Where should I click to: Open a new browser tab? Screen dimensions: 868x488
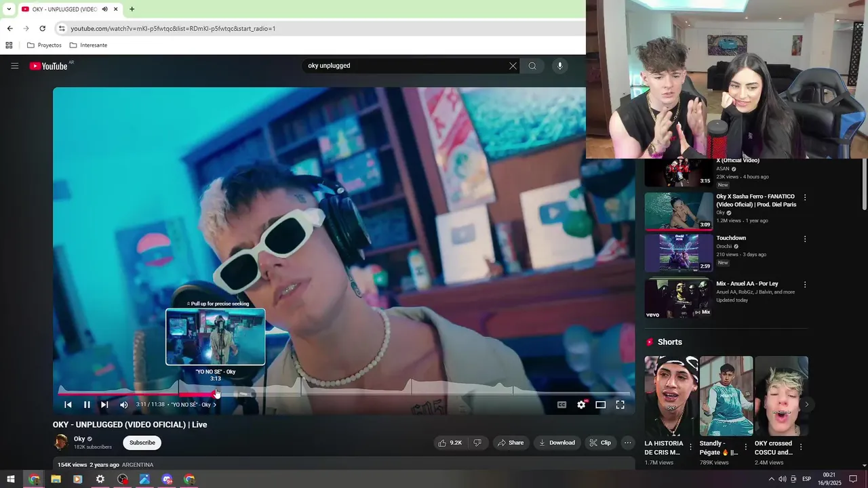pyautogui.click(x=132, y=9)
